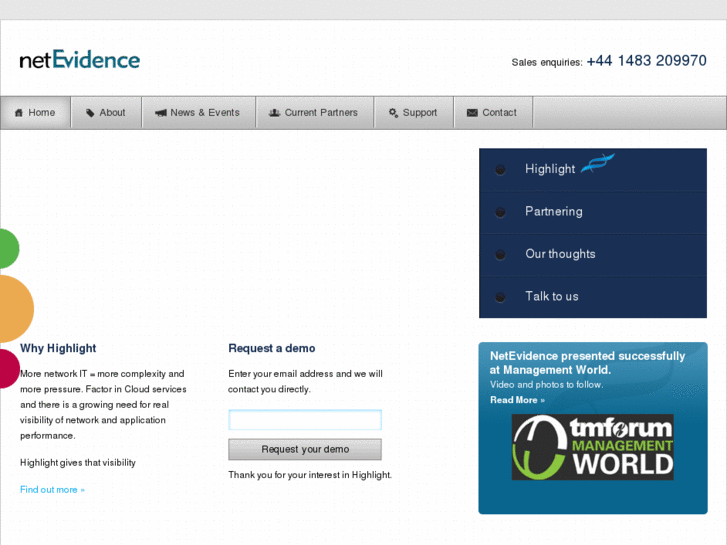Focus the email address input field
The height and width of the screenshot is (545, 727).
point(305,420)
